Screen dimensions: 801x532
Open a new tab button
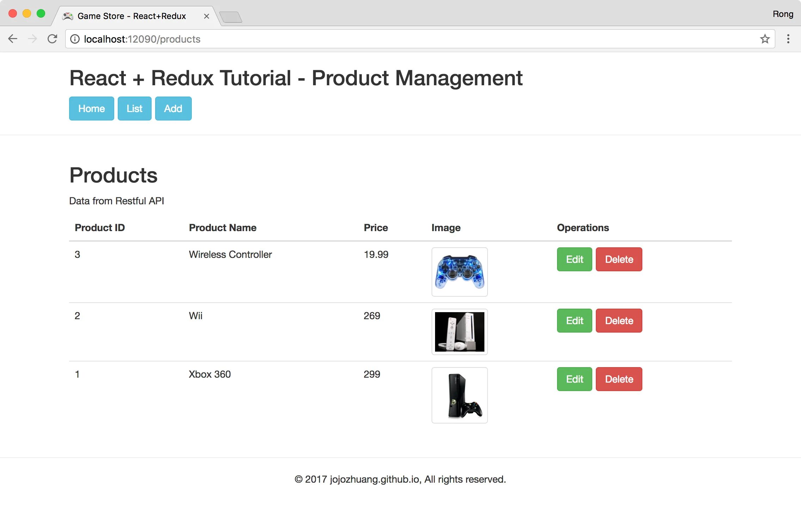click(x=231, y=17)
